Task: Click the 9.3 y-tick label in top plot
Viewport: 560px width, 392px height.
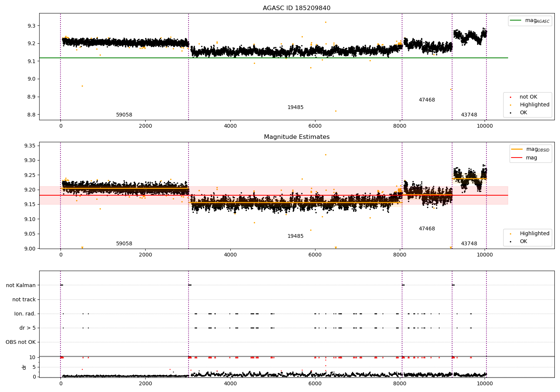Action: [x=31, y=26]
